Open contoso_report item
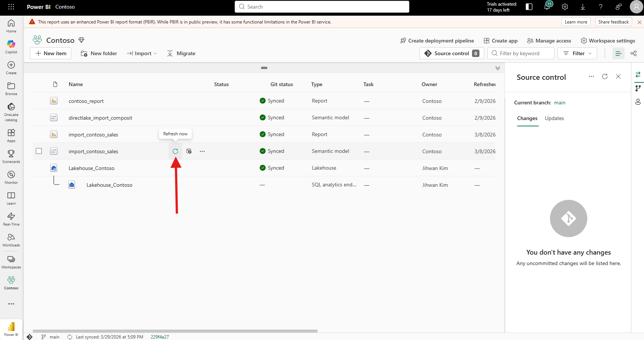The image size is (644, 340). (86, 101)
